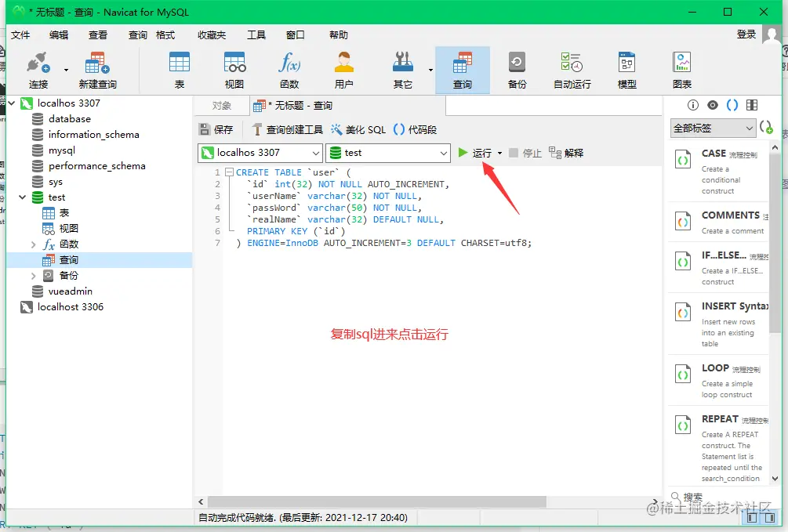Image resolution: width=788 pixels, height=532 pixels.
Task: Select the performance_schema database
Action: tap(97, 166)
